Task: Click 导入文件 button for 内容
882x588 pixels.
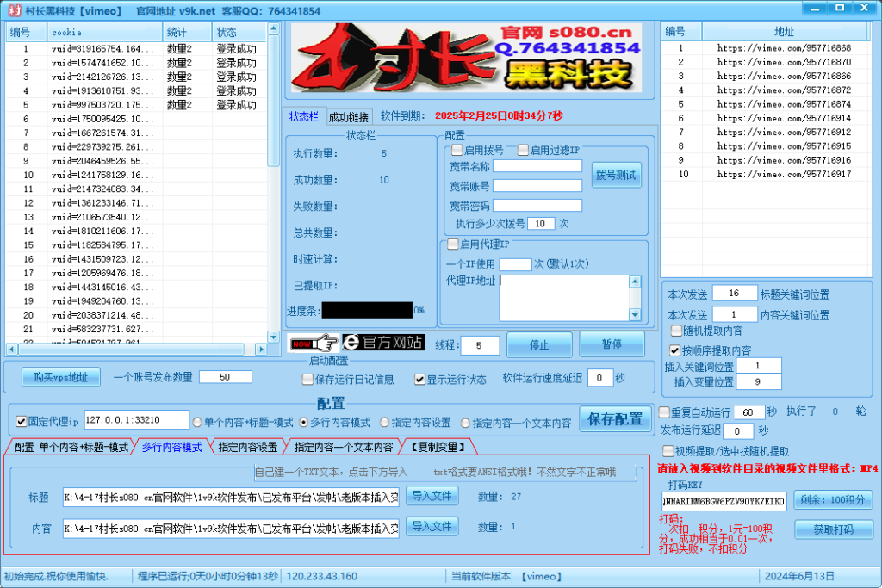Action: click(432, 526)
